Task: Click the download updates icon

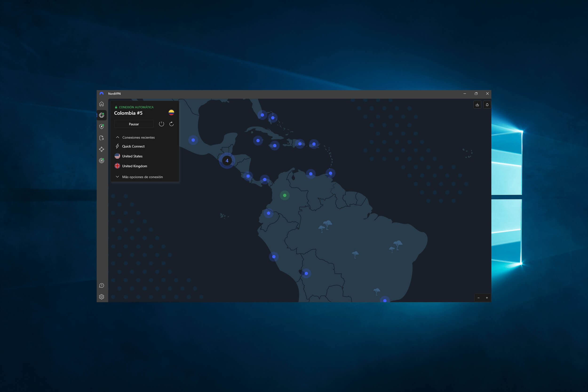Action: pos(477,105)
